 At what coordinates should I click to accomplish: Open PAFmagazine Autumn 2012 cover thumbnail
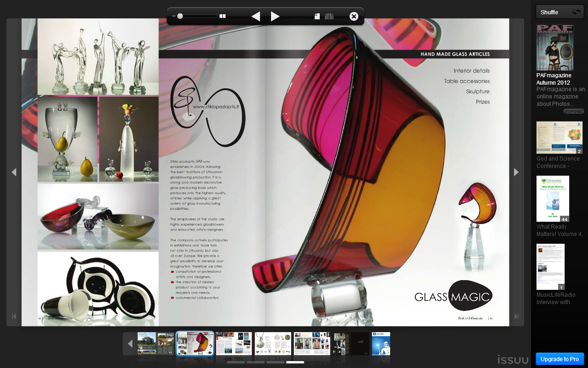tap(554, 47)
